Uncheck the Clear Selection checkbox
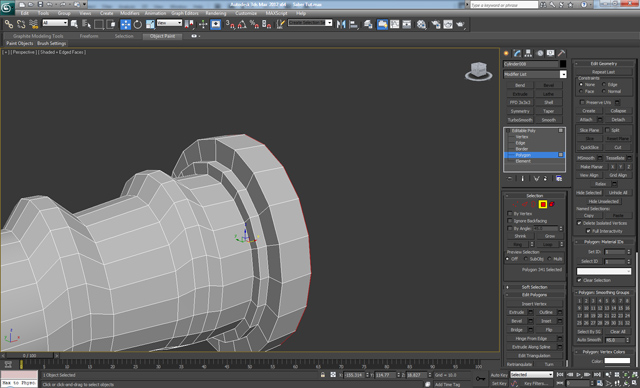 pyautogui.click(x=579, y=280)
